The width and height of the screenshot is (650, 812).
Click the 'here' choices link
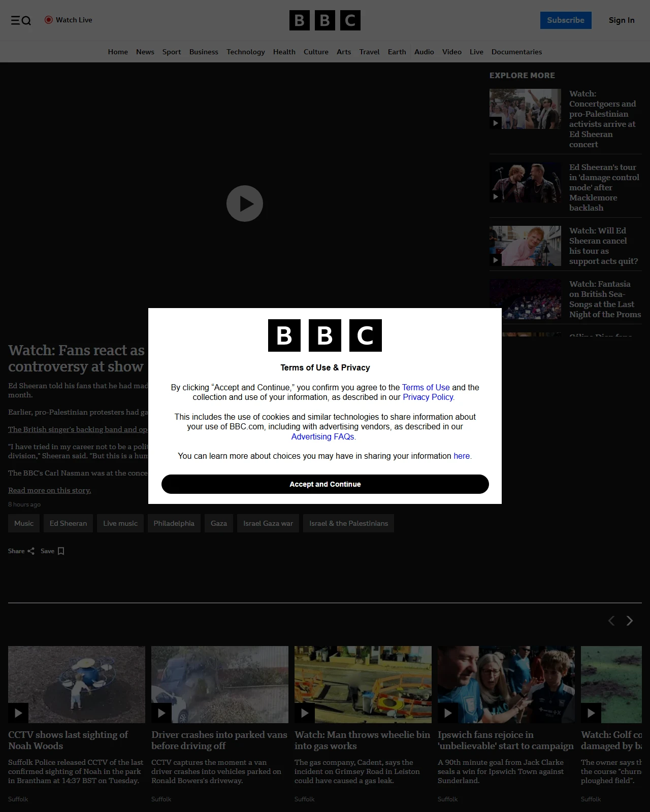click(x=462, y=456)
